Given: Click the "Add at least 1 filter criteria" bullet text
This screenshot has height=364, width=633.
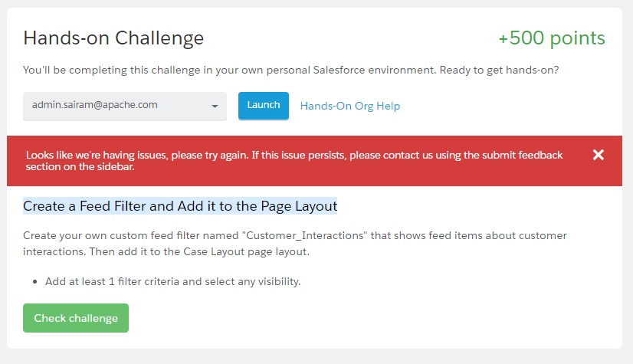Looking at the screenshot, I should click(x=172, y=281).
